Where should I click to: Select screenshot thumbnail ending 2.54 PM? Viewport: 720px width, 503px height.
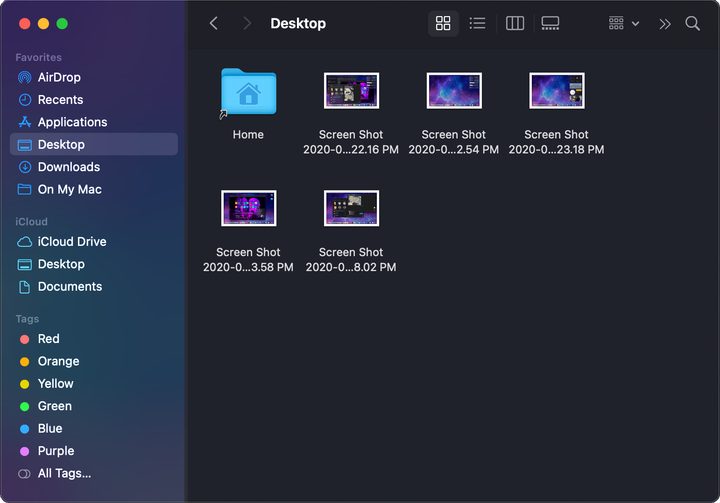[x=454, y=90]
